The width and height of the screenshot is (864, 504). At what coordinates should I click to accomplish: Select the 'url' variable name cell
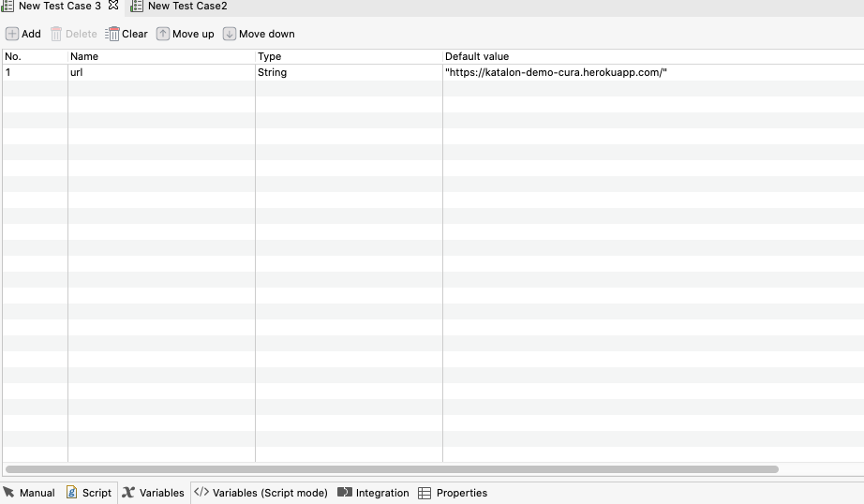tap(161, 72)
